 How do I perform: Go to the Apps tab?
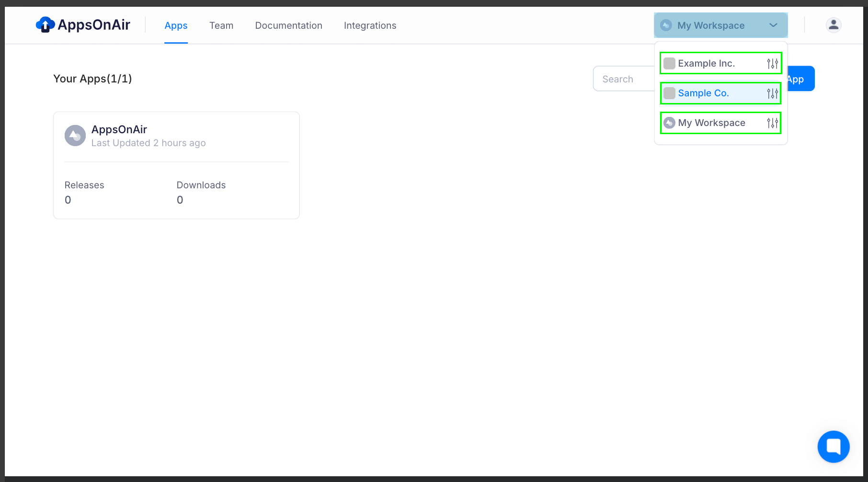176,26
